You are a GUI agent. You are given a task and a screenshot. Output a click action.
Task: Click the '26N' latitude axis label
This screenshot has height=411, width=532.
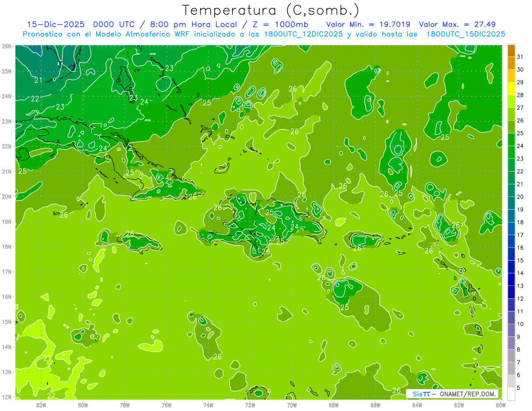point(7,46)
